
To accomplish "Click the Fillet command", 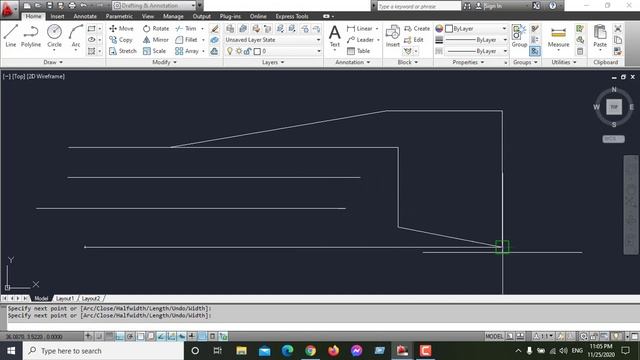I will click(187, 40).
